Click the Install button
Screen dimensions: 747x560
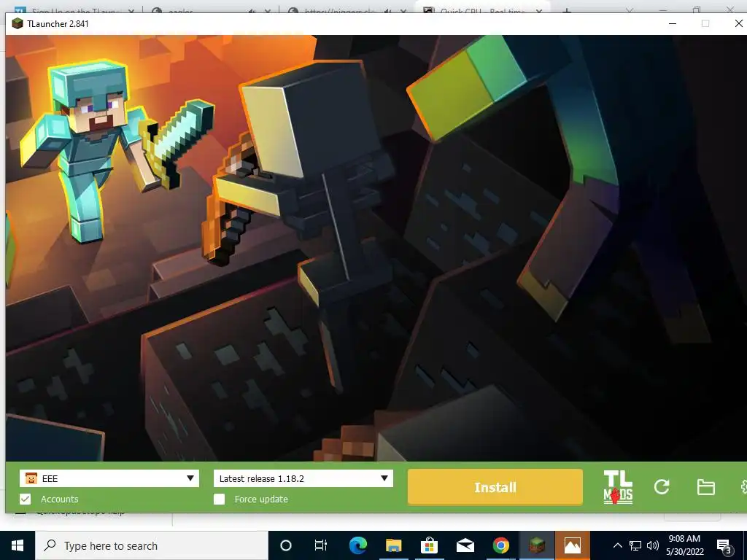click(x=495, y=487)
